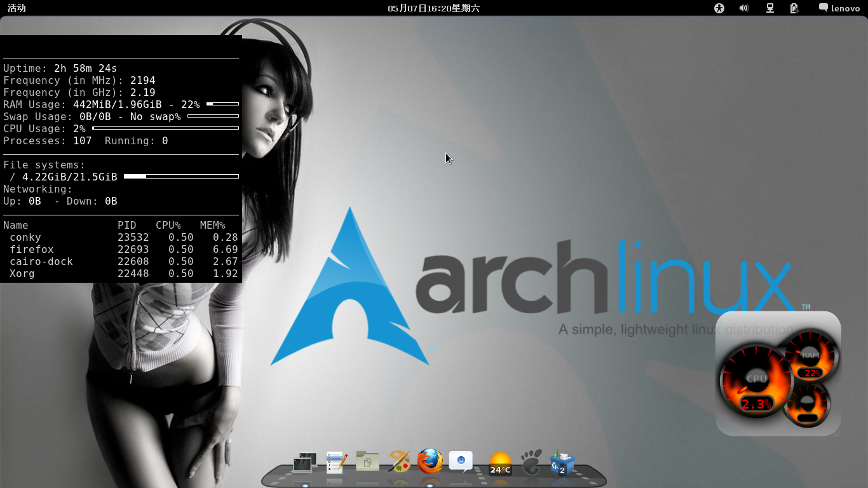Launch the paint palette app in dock
Image resolution: width=868 pixels, height=488 pixels.
pos(399,462)
